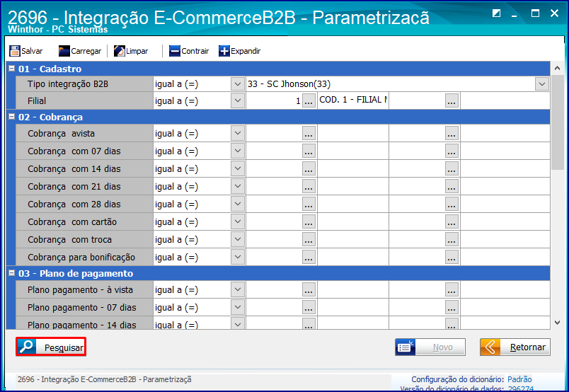Image resolution: width=569 pixels, height=392 pixels.
Task: Click the Retornar button
Action: (515, 347)
